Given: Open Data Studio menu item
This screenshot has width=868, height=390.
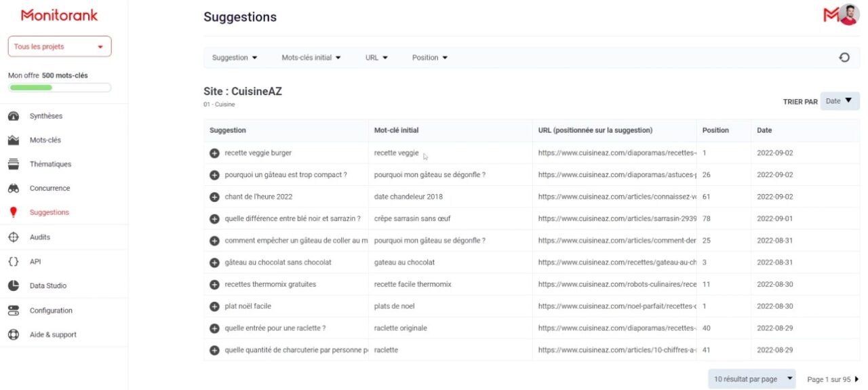Looking at the screenshot, I should (48, 286).
